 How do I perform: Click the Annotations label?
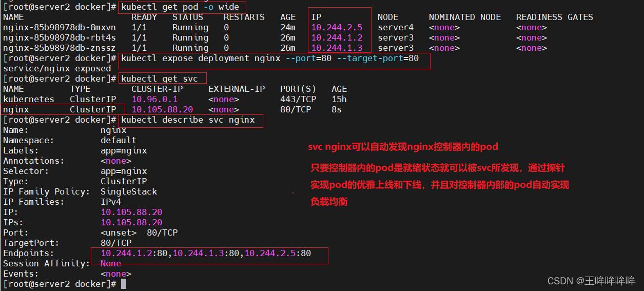tap(34, 161)
